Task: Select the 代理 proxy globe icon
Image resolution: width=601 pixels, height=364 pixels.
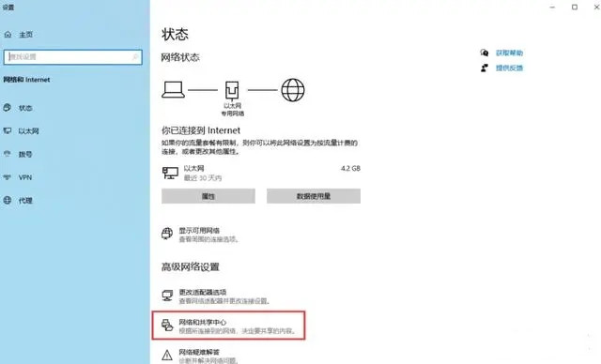Action: [7, 200]
